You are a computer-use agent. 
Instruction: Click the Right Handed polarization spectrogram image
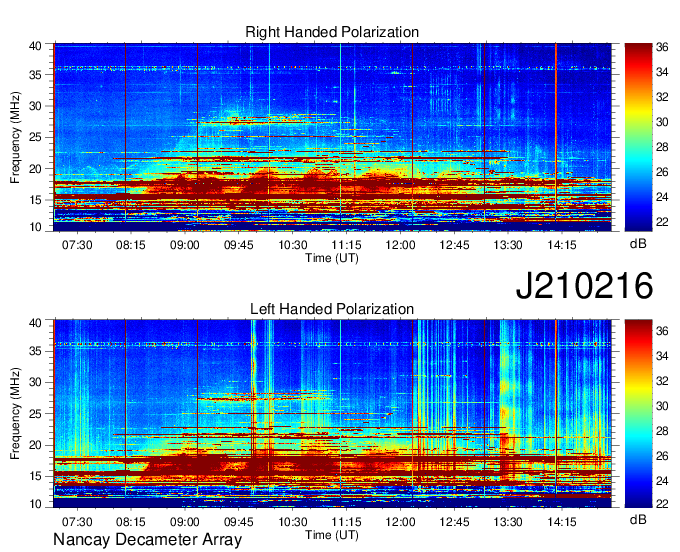tap(332, 137)
